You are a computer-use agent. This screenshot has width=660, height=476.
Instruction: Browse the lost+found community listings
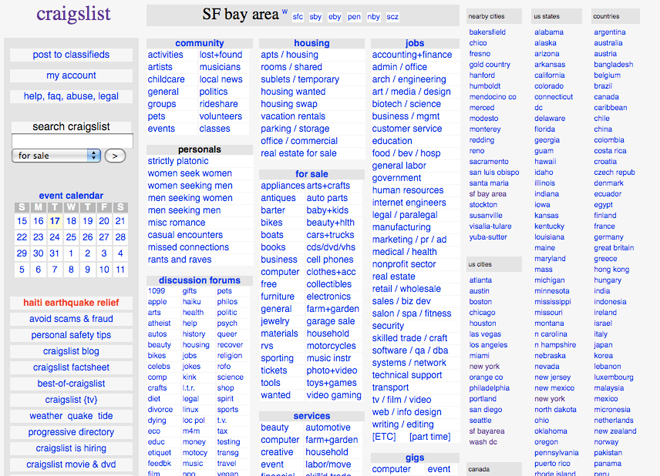click(x=220, y=55)
